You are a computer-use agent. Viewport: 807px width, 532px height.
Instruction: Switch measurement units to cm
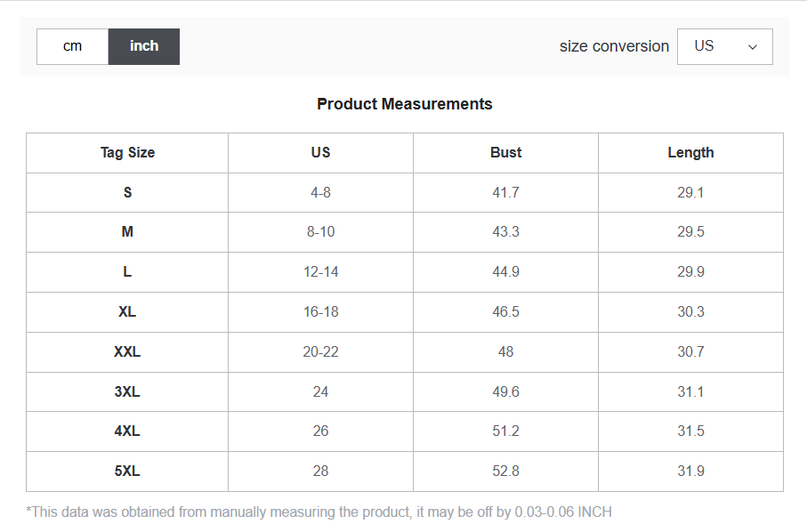pyautogui.click(x=72, y=46)
